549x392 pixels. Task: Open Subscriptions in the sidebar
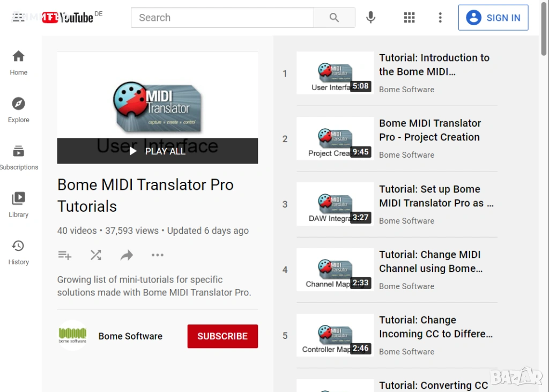[18, 157]
